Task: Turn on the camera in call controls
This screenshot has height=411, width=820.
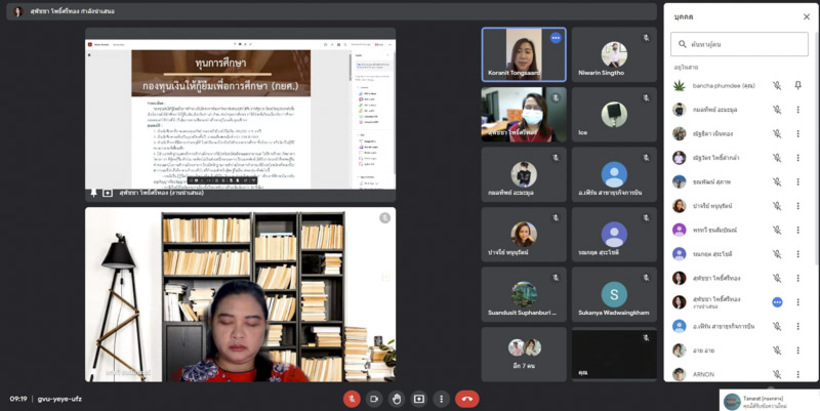Action: (374, 399)
